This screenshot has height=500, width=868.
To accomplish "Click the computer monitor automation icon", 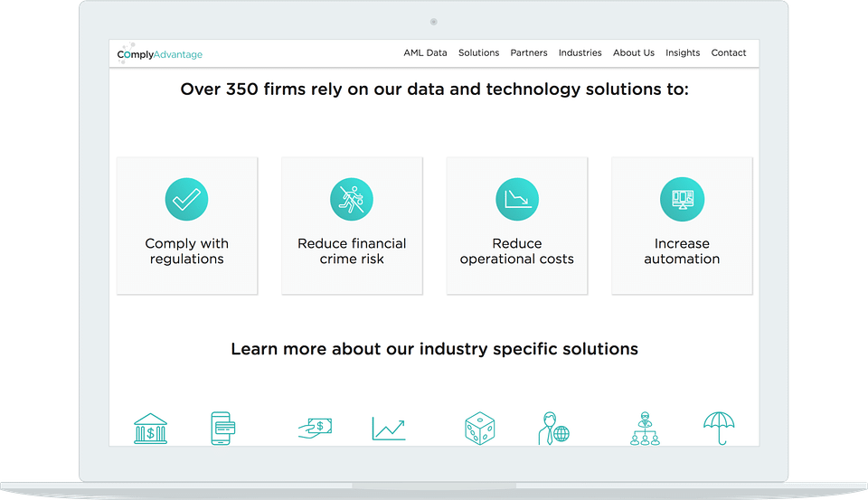I will pyautogui.click(x=682, y=199).
